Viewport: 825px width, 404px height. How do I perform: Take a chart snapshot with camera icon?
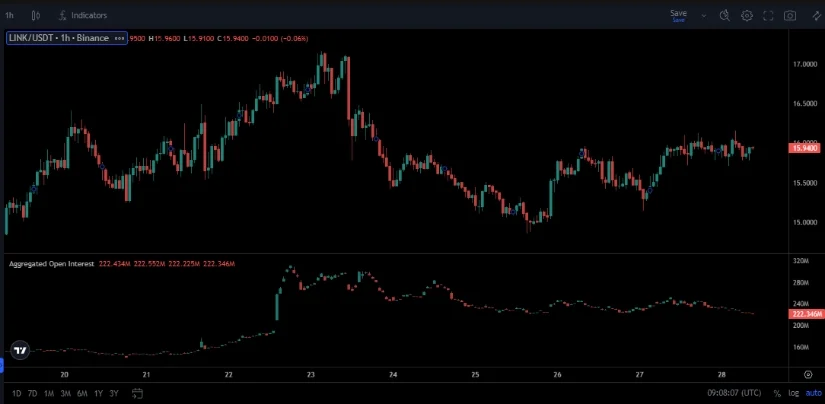[x=790, y=16]
